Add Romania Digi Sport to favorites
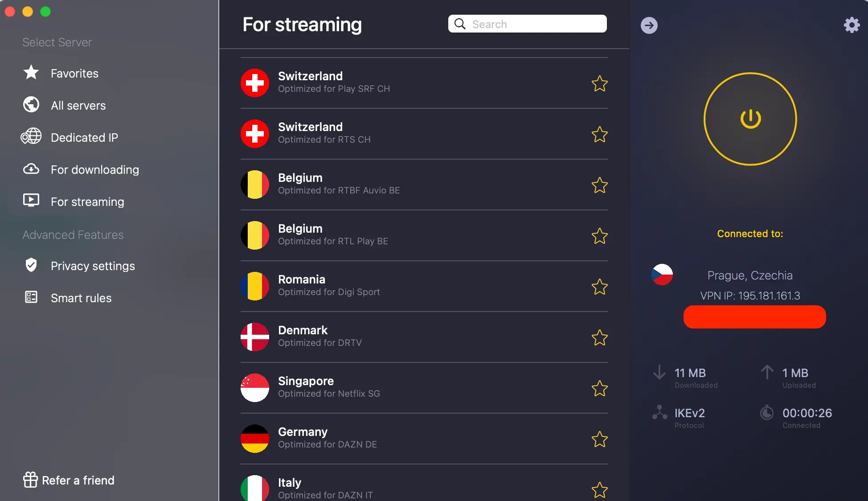The width and height of the screenshot is (868, 501). (599, 287)
